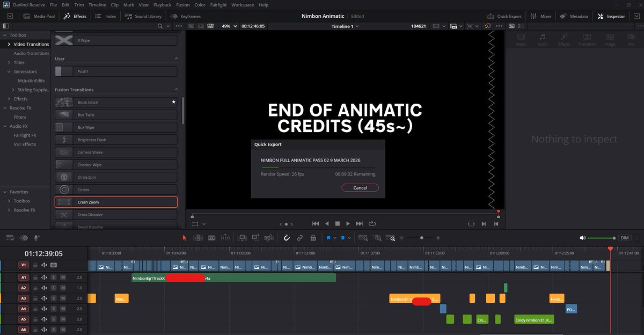The height and width of the screenshot is (335, 644).
Task: Select the Camera Shake transition
Action: point(116,152)
